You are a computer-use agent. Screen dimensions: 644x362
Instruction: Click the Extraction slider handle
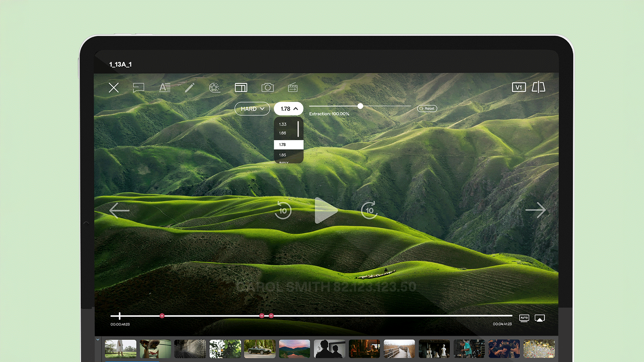[360, 106]
